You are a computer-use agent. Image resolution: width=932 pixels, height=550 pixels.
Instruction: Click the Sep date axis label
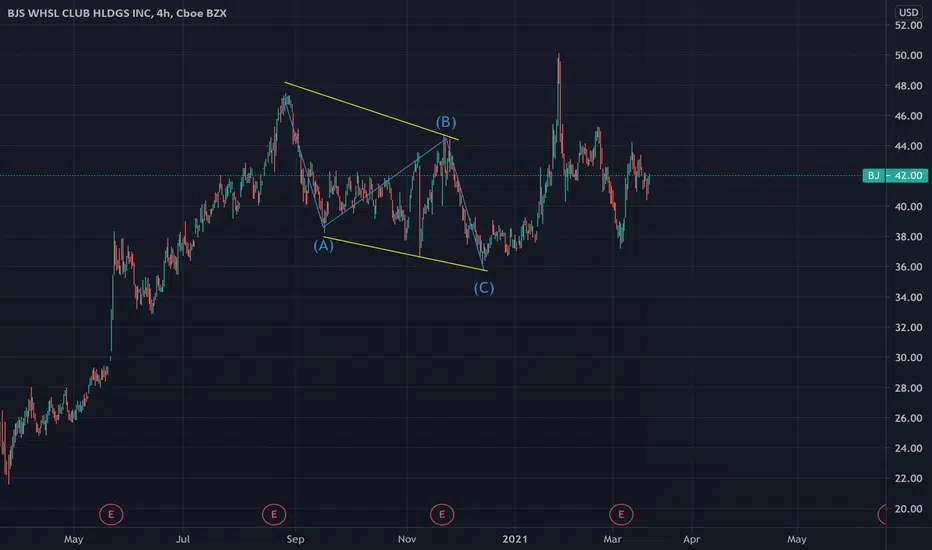pos(295,539)
